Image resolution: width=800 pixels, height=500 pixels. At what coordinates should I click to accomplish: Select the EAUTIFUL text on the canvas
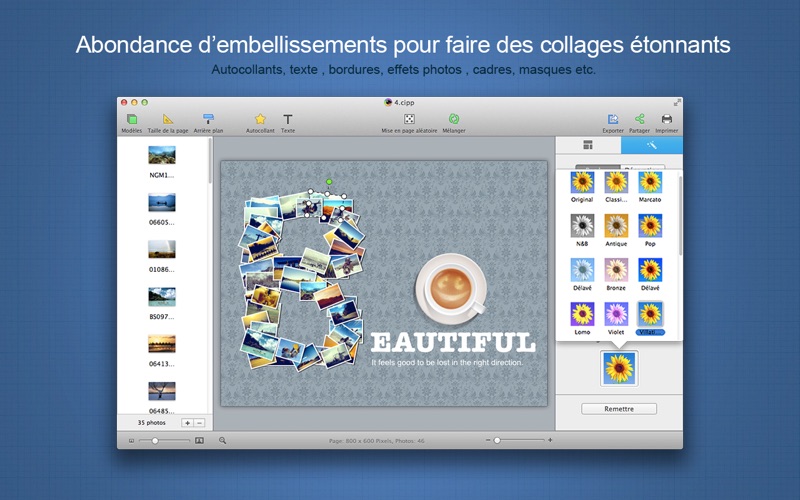pos(453,343)
